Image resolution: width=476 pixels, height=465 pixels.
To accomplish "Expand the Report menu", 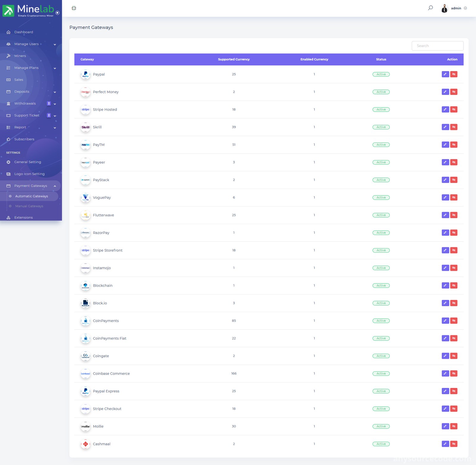I will coord(31,127).
